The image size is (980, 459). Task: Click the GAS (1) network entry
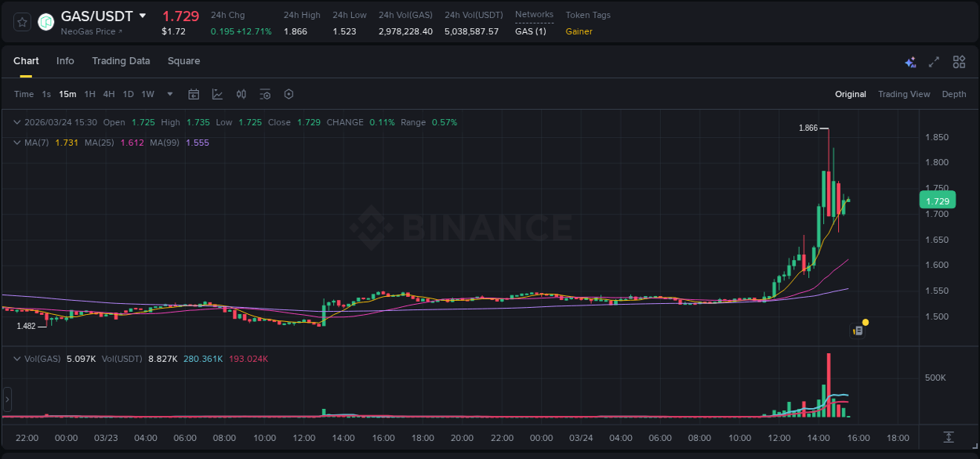[x=531, y=31]
